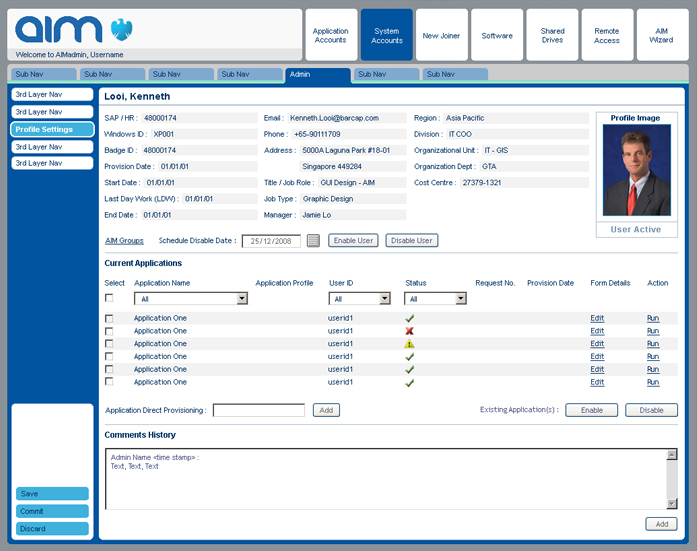The width and height of the screenshot is (697, 551).
Task: Check the first Application One row checkbox
Action: [x=110, y=318]
